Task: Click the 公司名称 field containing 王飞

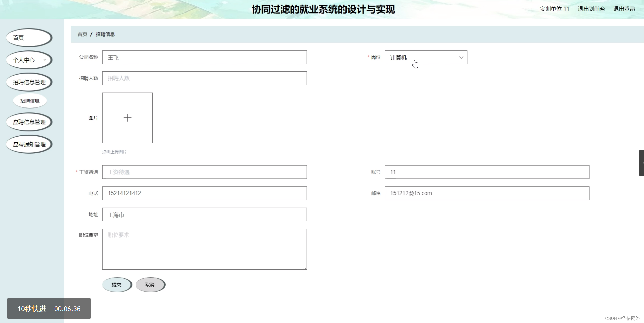Action: 204,57
